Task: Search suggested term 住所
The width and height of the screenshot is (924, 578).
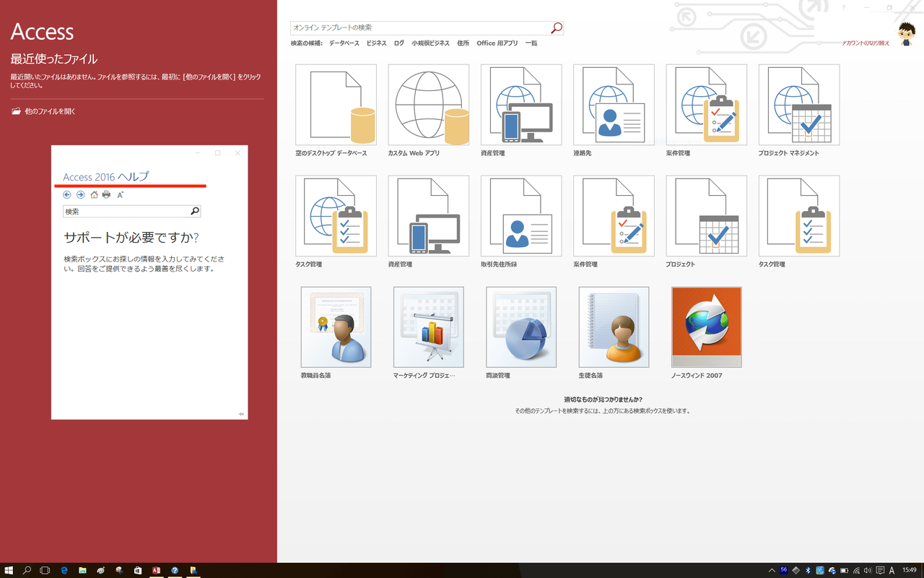Action: 463,43
